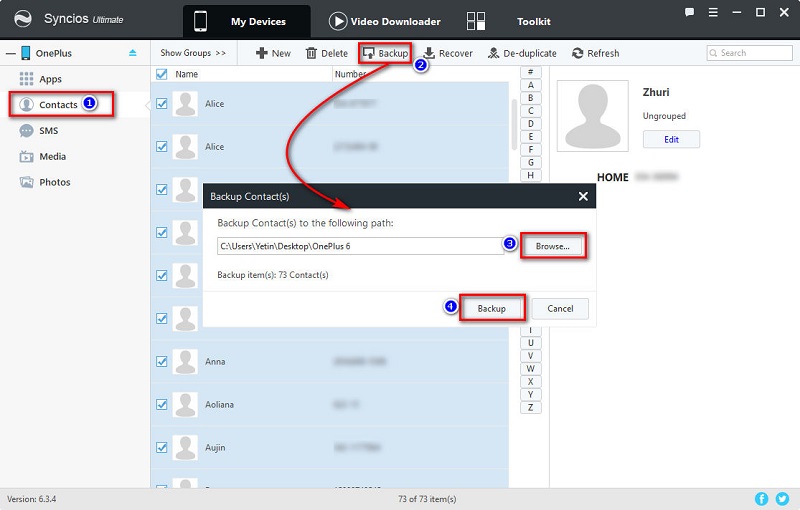Viewport: 800px width, 510px height.
Task: Sort by the Number column header
Action: (x=350, y=74)
